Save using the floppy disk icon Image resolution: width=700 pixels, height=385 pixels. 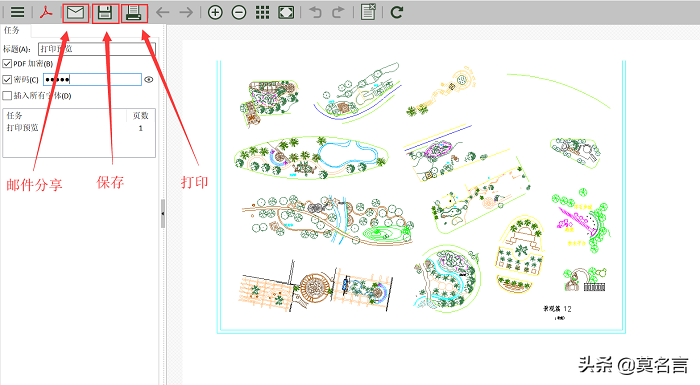click(105, 13)
